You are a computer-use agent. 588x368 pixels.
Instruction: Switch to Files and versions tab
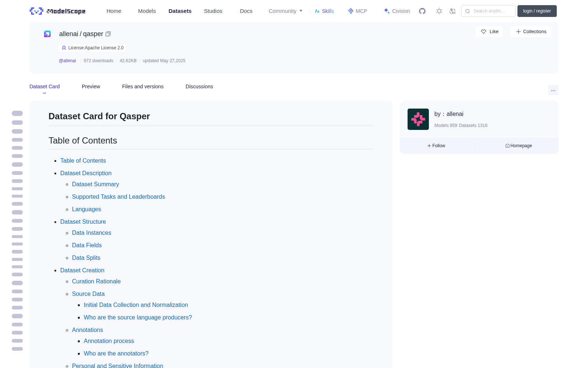point(143,86)
